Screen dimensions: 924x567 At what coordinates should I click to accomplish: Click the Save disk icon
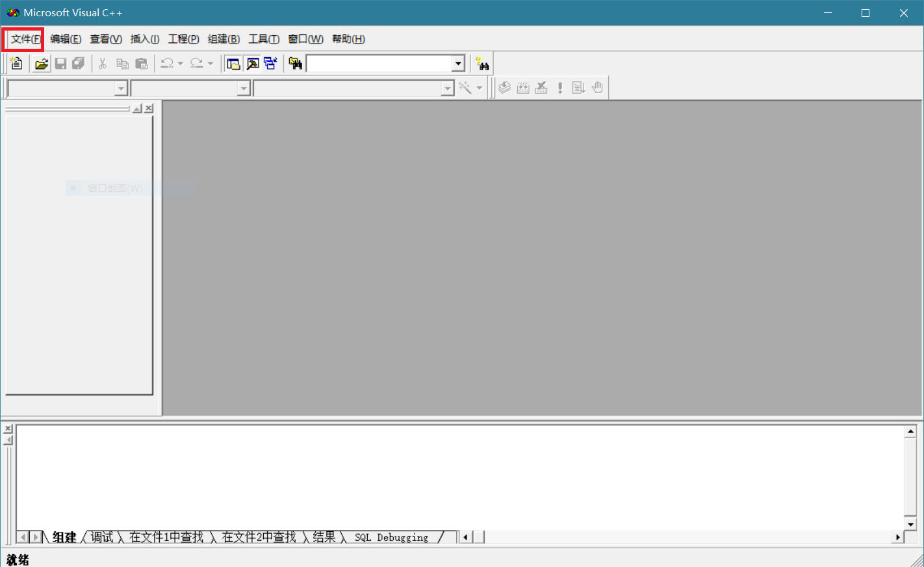(60, 63)
